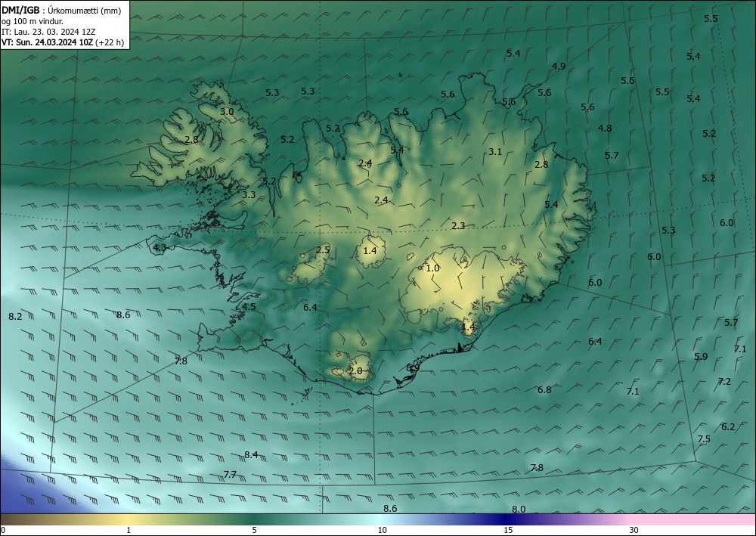Click the "IT: Lau. 23. 03. 2024 12Z" line
Screen dimensions: 756x536
click(x=48, y=32)
